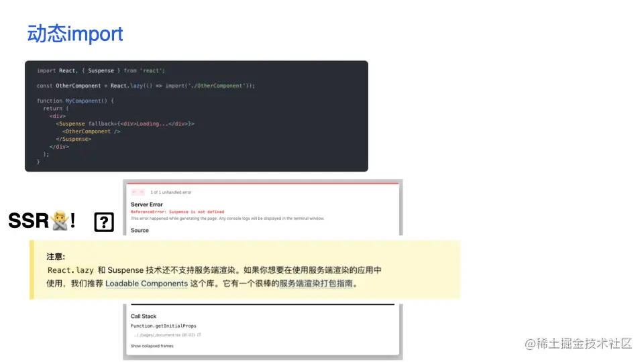
Task: Click the 动态import slide title
Action: [75, 34]
